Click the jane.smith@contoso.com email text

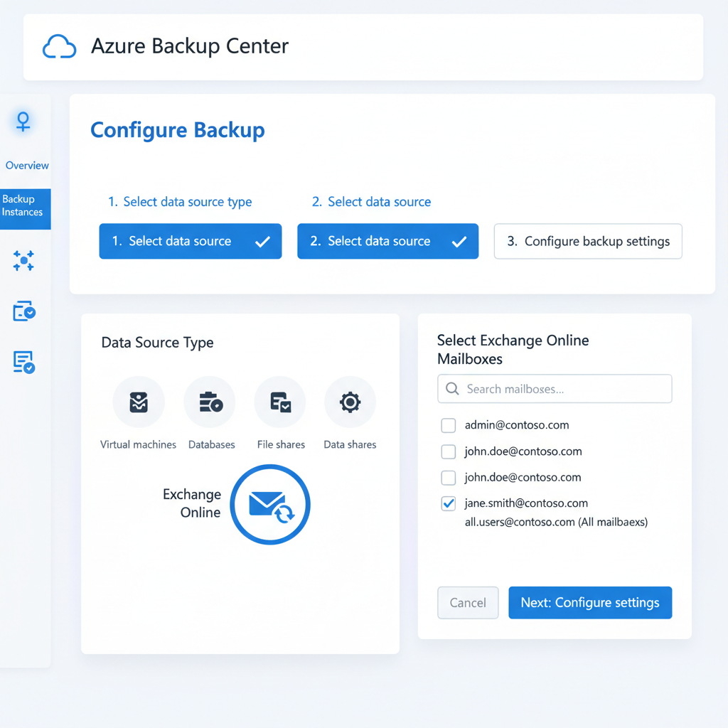[526, 503]
